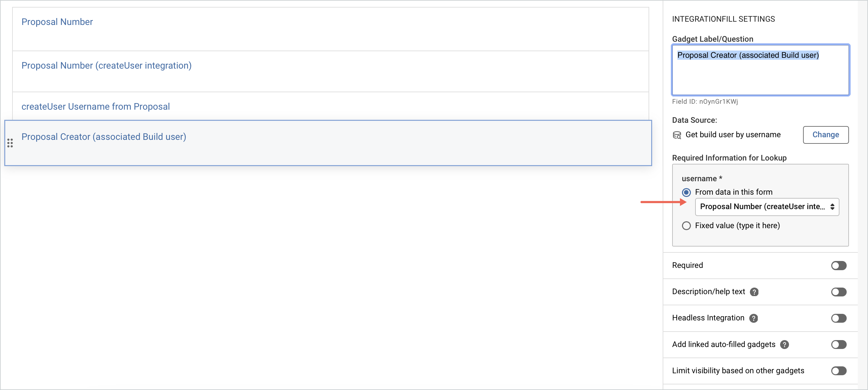868x390 pixels.
Task: Open the Description/help text help icon
Action: coord(754,292)
